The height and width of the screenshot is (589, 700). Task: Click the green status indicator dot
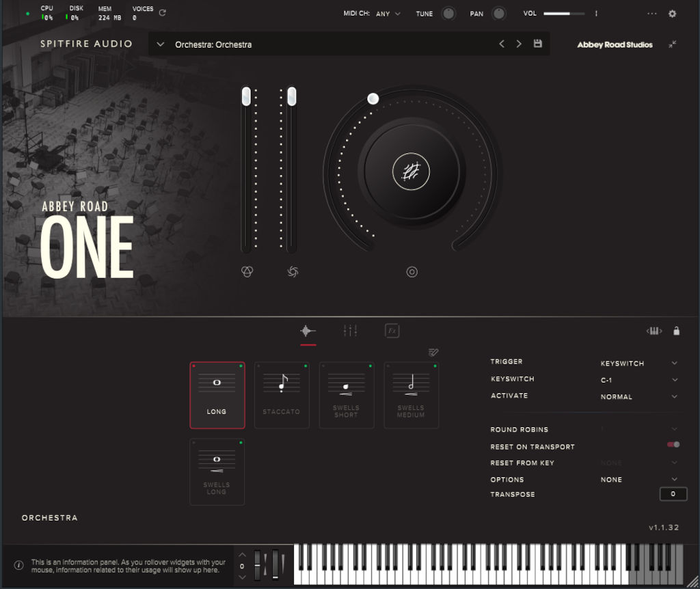pyautogui.click(x=27, y=14)
